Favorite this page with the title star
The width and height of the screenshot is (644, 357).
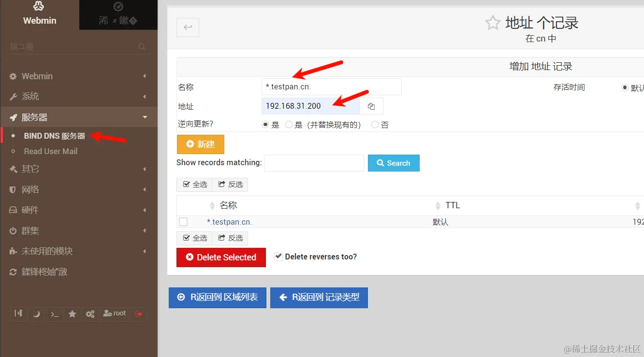coord(493,23)
